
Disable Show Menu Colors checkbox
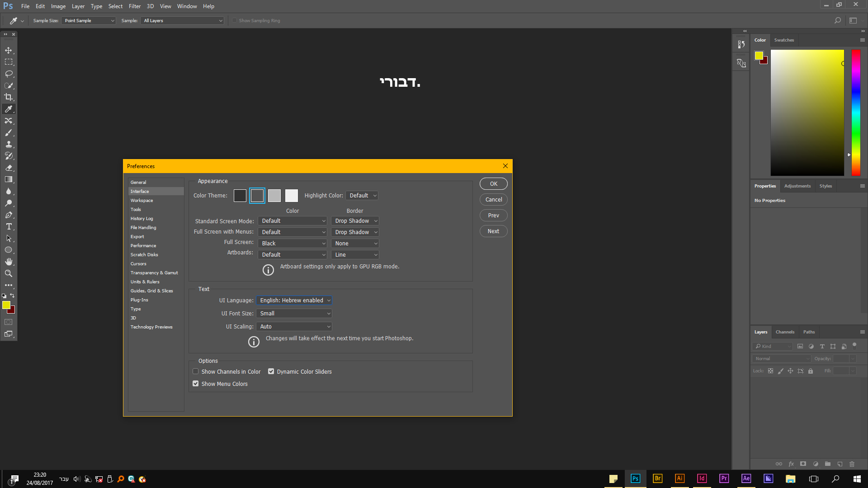pos(196,384)
